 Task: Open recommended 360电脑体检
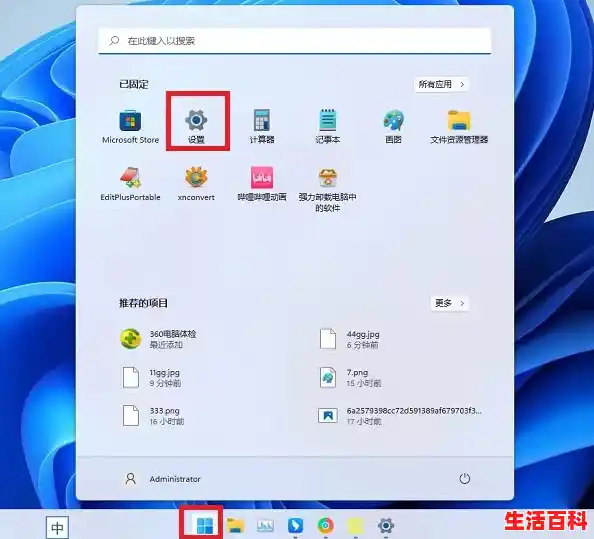tap(159, 339)
